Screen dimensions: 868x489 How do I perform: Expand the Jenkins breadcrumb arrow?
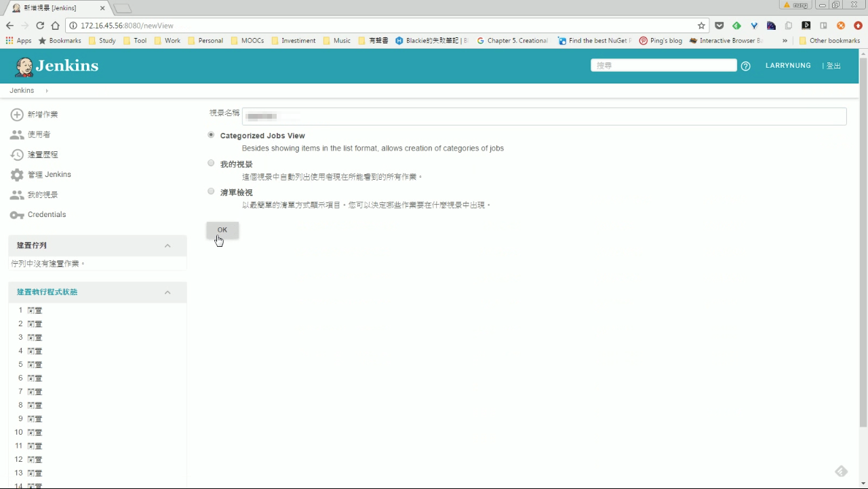point(47,91)
